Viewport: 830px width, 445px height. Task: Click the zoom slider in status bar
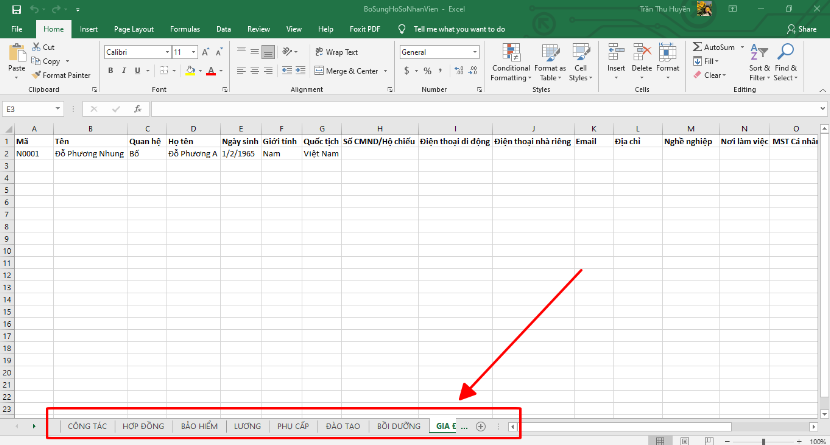click(763, 440)
